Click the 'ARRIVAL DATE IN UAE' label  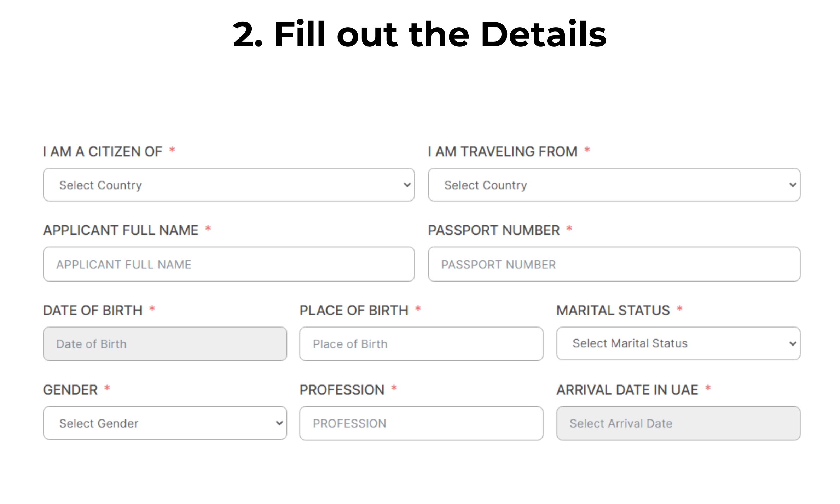point(627,390)
